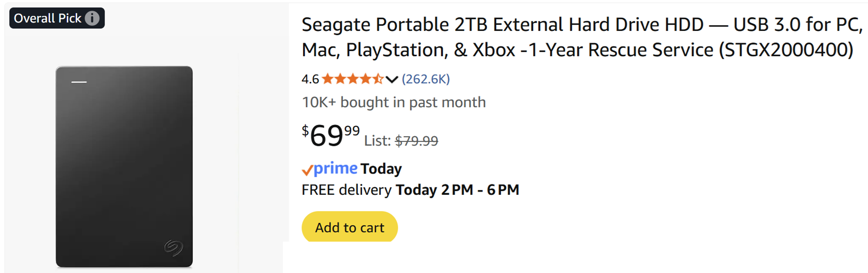
Task: Click the crossed-out $79.99 list price
Action: tap(416, 141)
